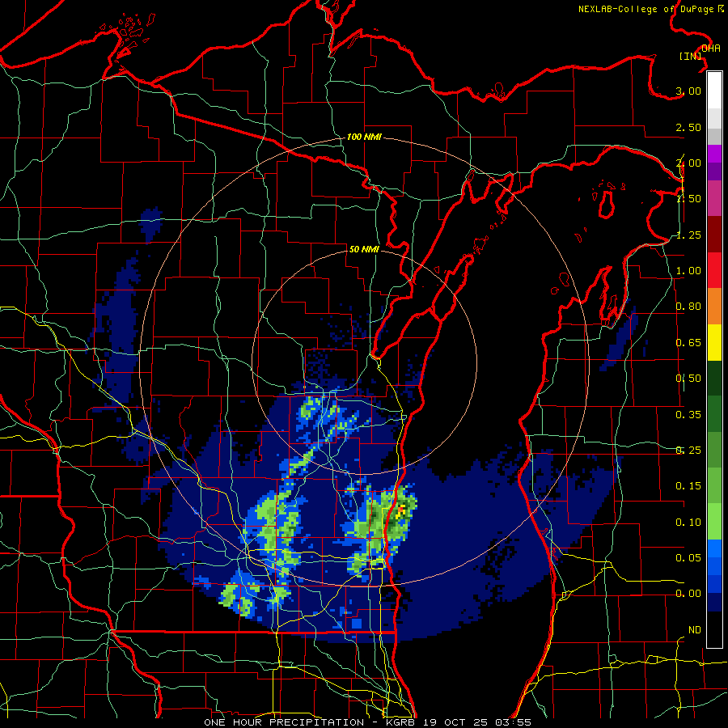Click the '1.00' scale label
The width and height of the screenshot is (728, 728).
[x=688, y=271]
